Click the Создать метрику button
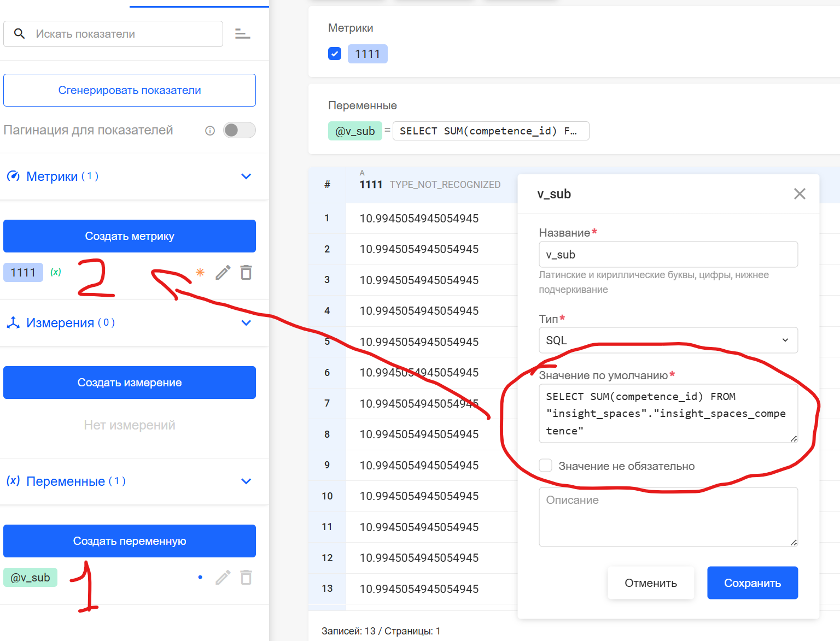 [x=130, y=236]
